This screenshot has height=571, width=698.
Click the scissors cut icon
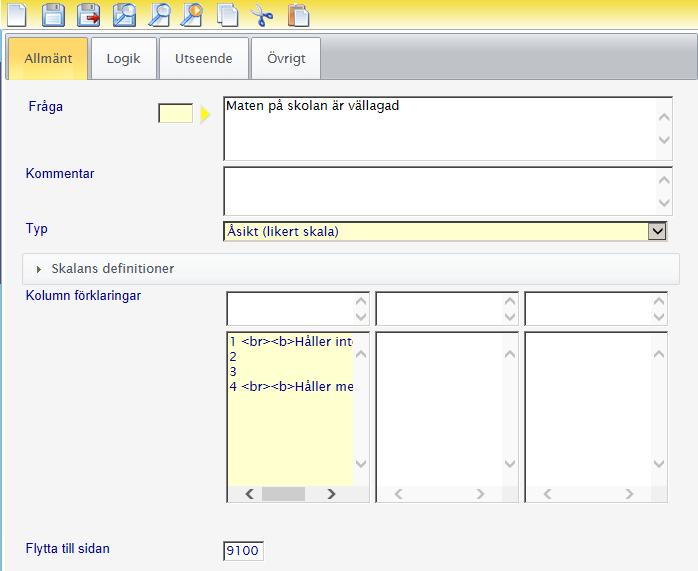click(262, 15)
